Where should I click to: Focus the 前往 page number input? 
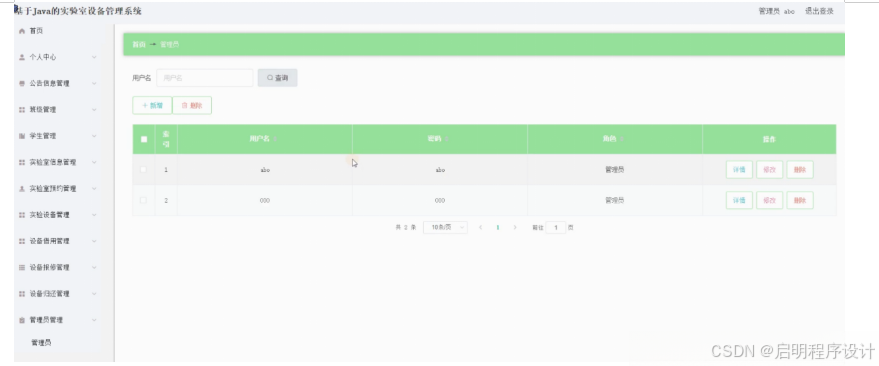point(556,228)
